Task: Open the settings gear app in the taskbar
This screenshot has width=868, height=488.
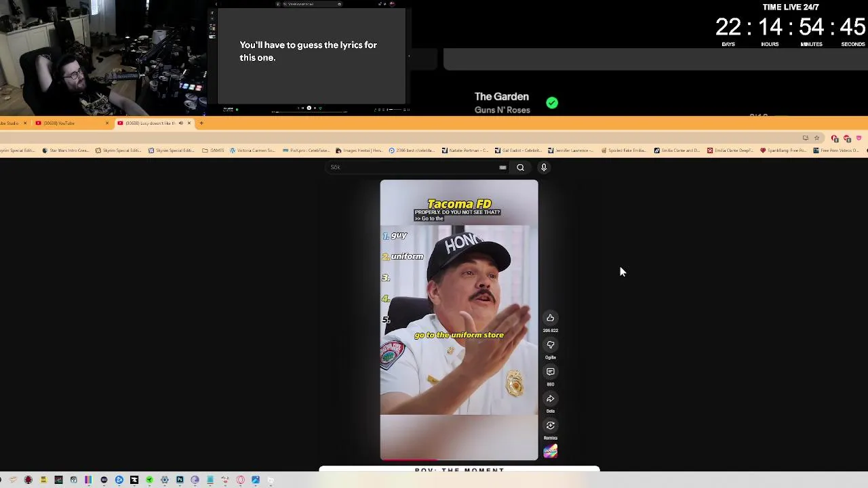Action: [165, 480]
